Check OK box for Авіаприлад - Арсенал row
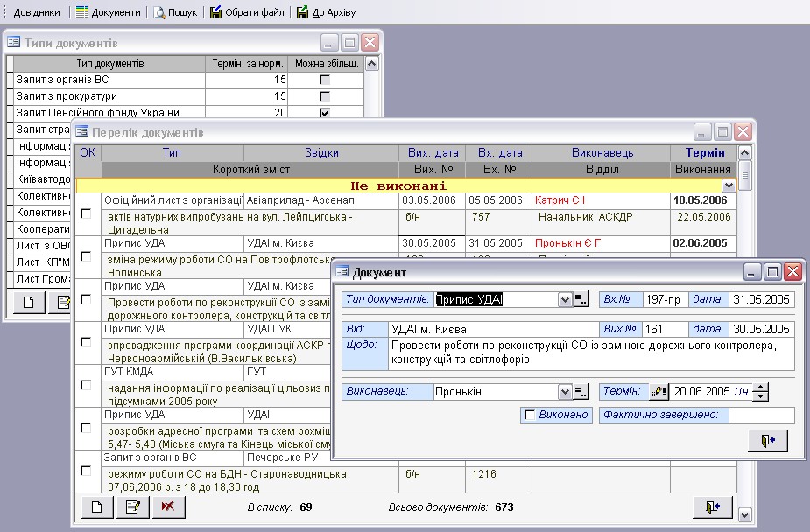The image size is (810, 532). click(86, 213)
